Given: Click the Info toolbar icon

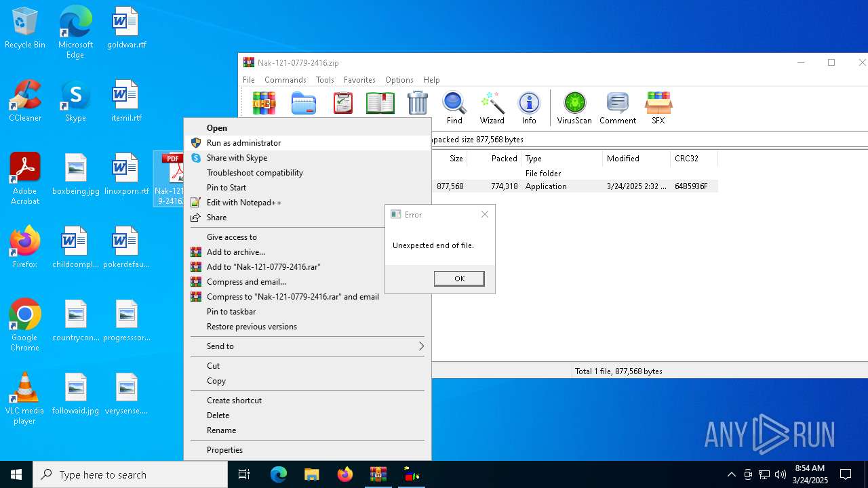Looking at the screenshot, I should [x=529, y=108].
